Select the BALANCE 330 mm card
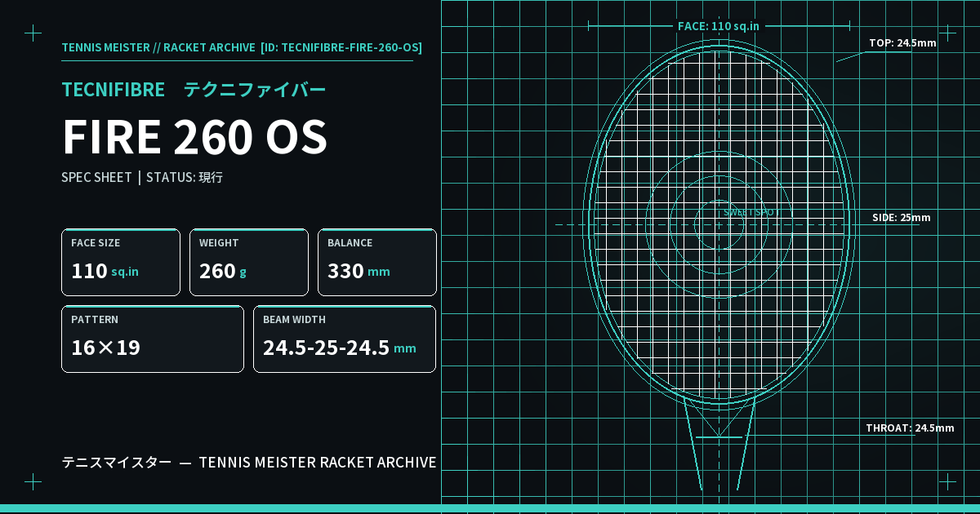 point(377,263)
